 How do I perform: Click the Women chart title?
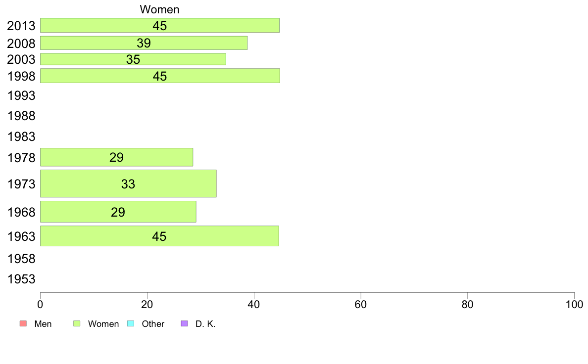tap(160, 9)
